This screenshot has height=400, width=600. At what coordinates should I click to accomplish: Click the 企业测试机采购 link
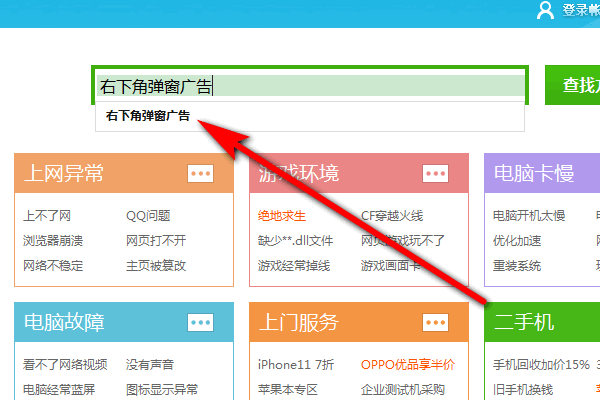403,390
